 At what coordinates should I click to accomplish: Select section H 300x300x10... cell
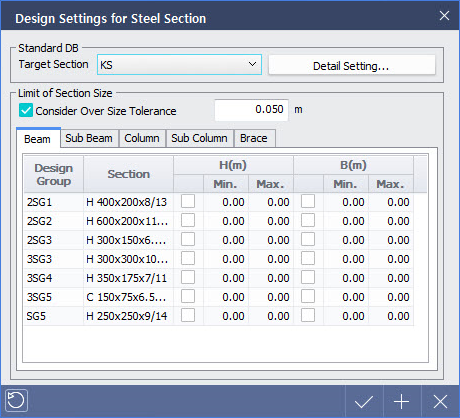(128, 259)
